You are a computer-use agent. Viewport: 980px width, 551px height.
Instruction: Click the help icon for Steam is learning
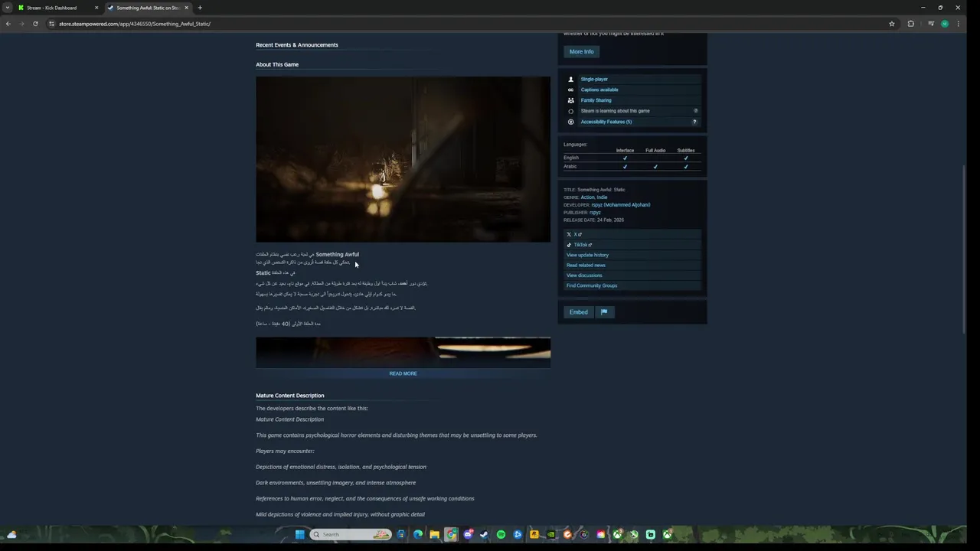click(695, 111)
